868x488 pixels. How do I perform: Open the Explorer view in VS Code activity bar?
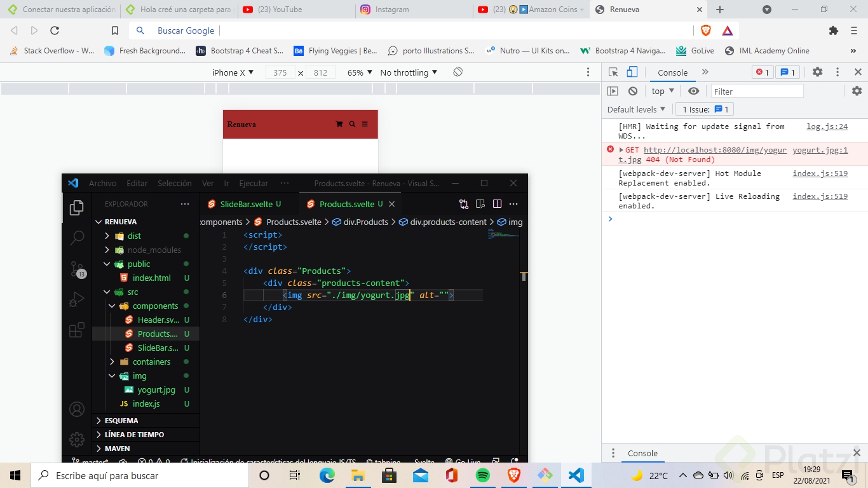tap(77, 207)
